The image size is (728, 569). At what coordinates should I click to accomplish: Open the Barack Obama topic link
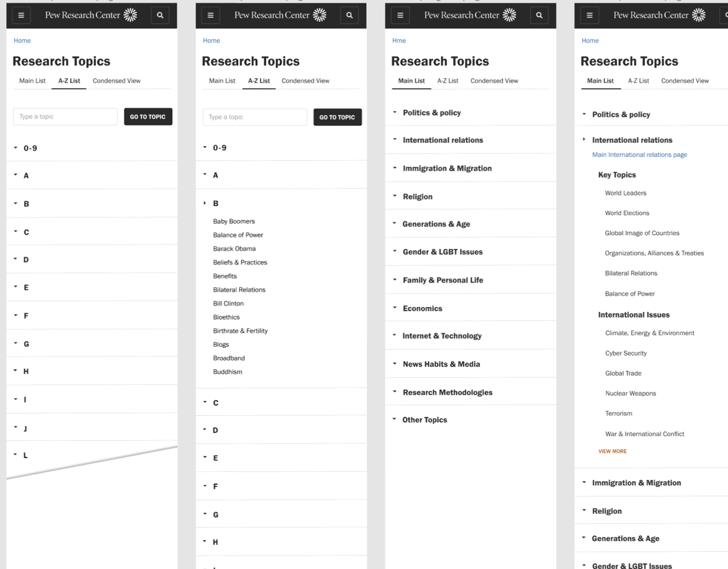tap(234, 249)
